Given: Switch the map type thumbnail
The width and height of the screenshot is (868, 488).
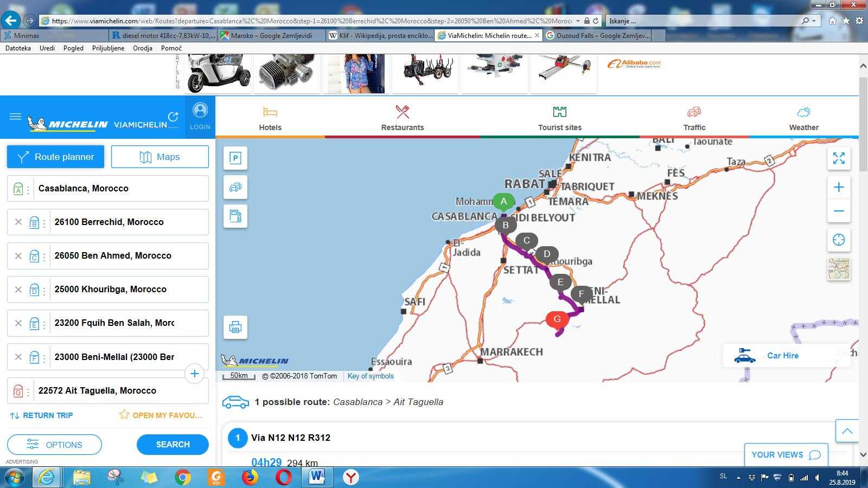Looking at the screenshot, I should tap(839, 269).
